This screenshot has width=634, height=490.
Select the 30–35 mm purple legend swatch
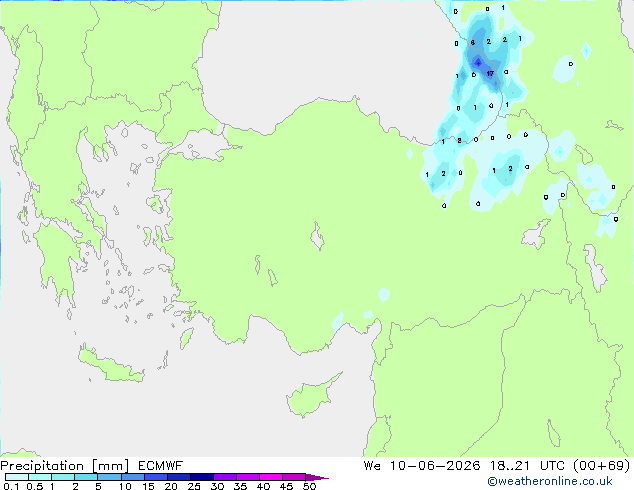[225, 477]
